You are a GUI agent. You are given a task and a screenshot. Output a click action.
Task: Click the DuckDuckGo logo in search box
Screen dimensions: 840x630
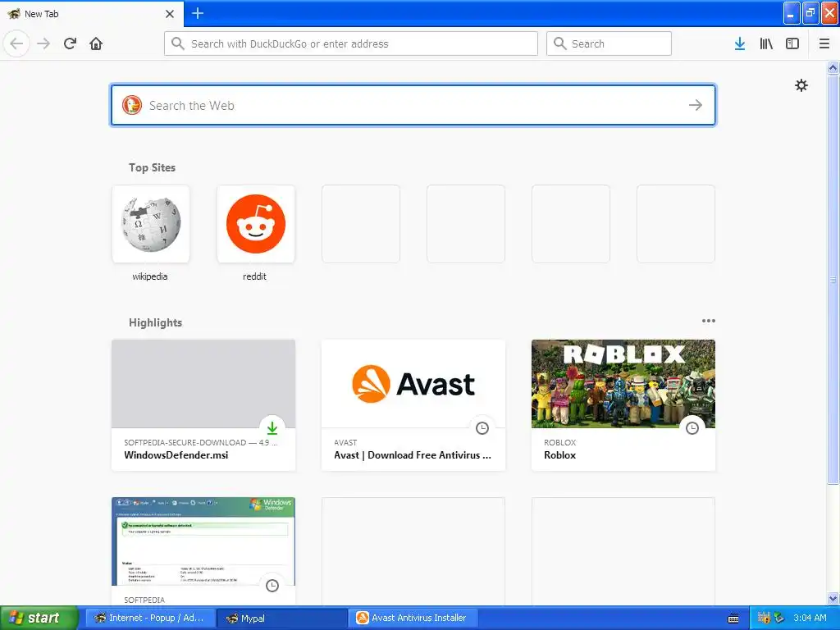132,105
